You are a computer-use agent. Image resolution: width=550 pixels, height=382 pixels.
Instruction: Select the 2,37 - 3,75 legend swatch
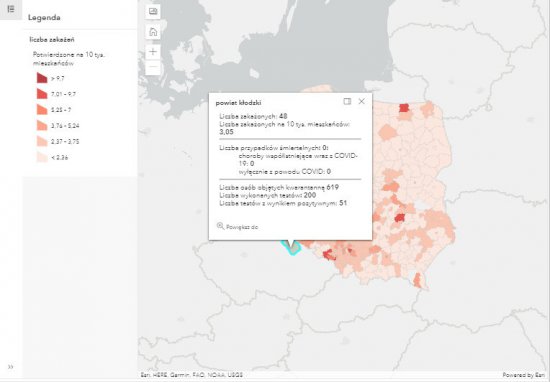pos(42,141)
